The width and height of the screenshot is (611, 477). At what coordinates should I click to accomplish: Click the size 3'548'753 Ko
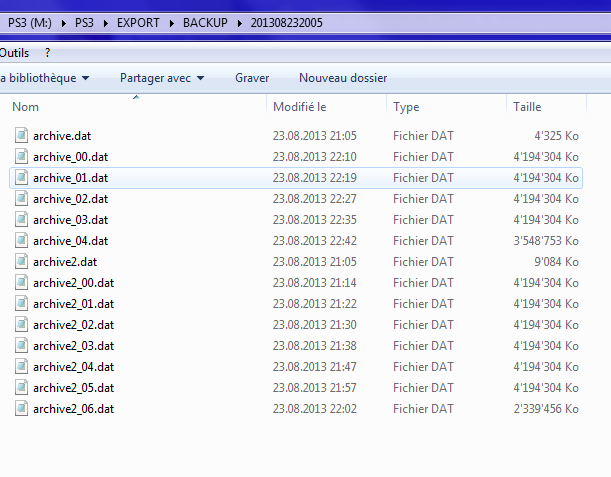point(546,241)
